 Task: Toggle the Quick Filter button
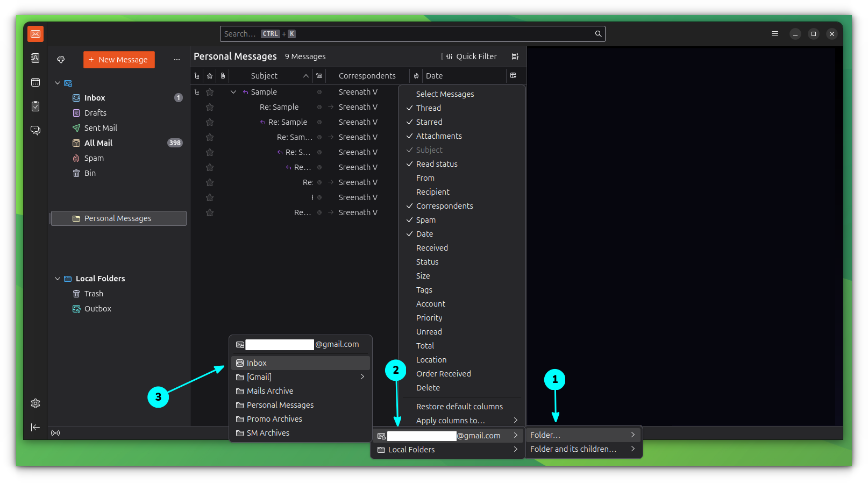click(x=471, y=56)
